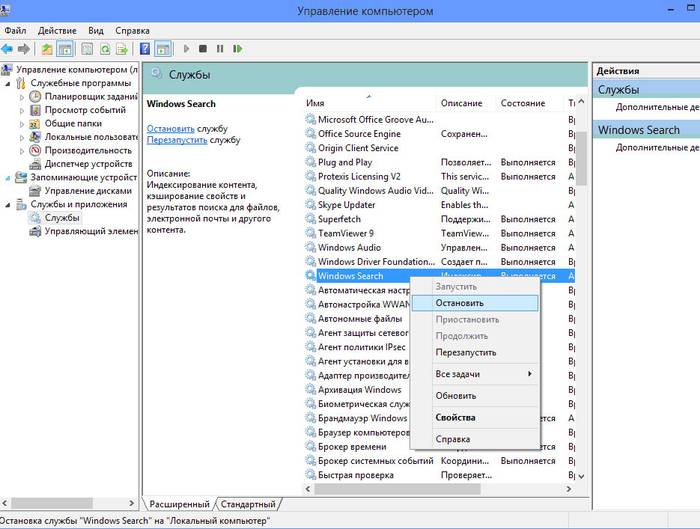Click the Refresh toolbar icon
This screenshot has height=529, width=700.
(104, 48)
